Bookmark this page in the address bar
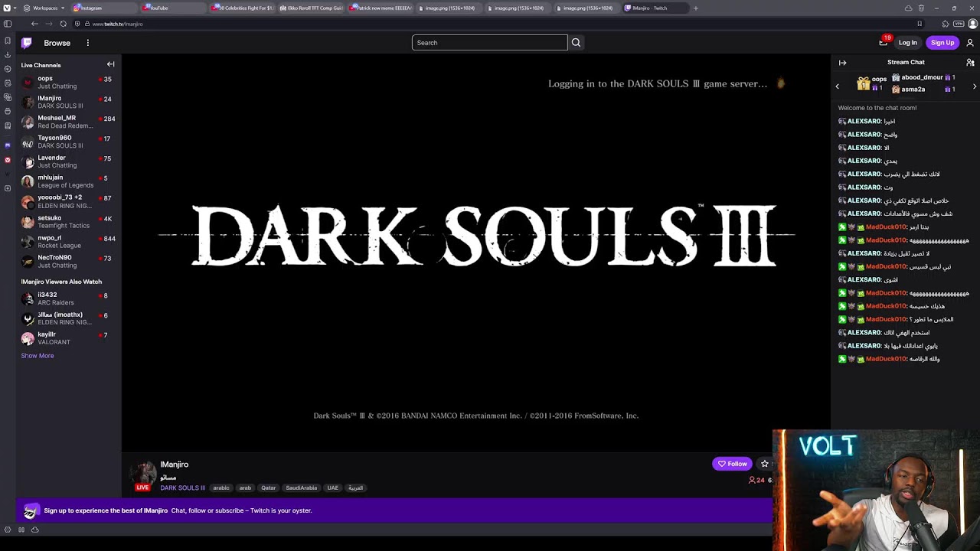This screenshot has width=980, height=551. [x=920, y=24]
